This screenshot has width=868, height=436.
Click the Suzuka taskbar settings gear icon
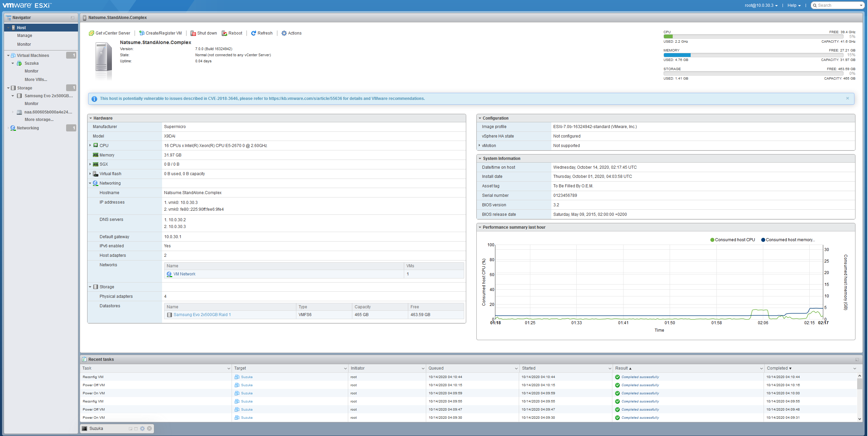click(142, 429)
